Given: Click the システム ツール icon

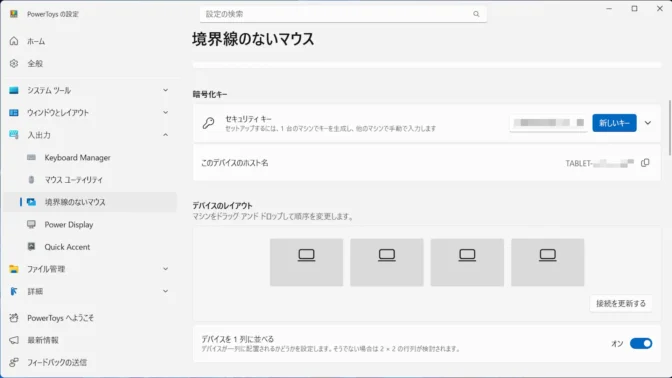Looking at the screenshot, I should click(14, 90).
